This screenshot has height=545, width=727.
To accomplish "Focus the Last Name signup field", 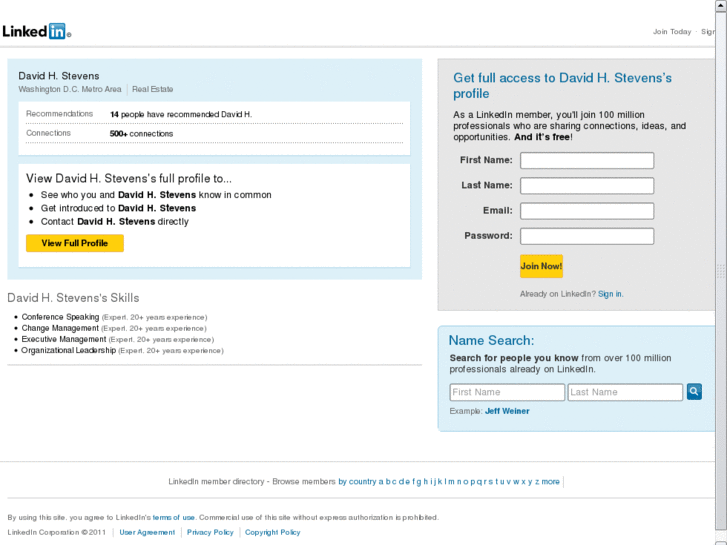I will coord(587,186).
